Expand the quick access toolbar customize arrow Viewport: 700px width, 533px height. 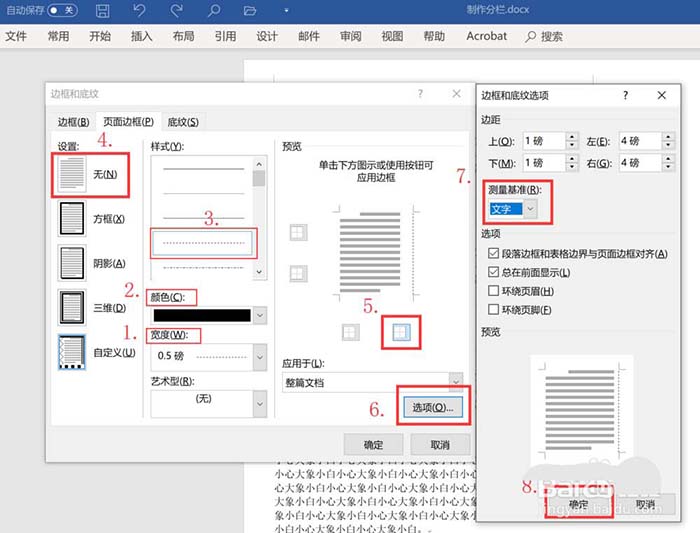tap(286, 10)
